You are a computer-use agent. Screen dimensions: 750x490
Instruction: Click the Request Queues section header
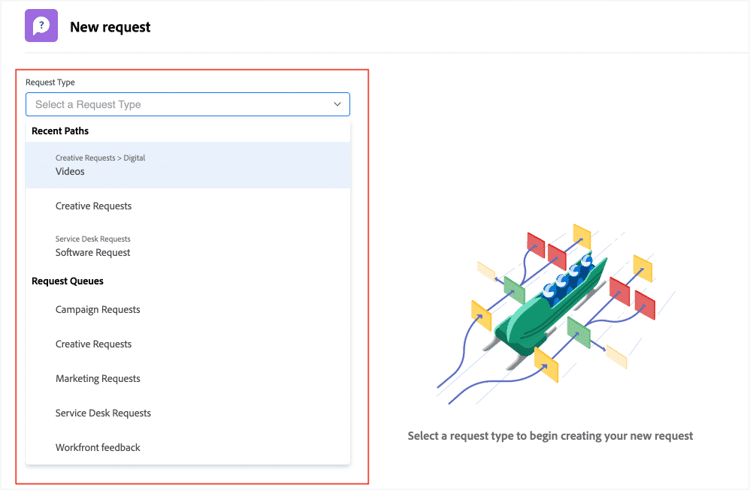click(x=67, y=281)
